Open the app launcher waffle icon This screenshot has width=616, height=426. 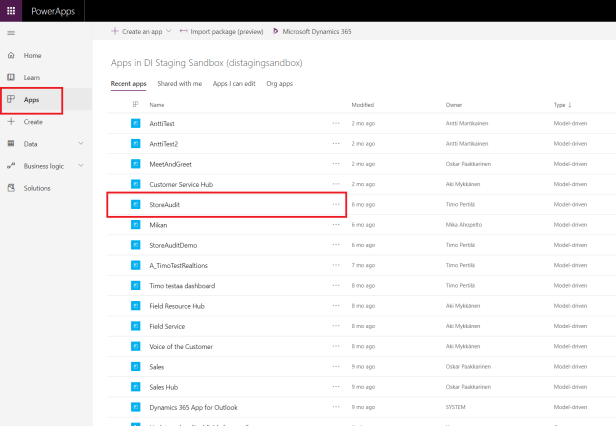[x=11, y=11]
